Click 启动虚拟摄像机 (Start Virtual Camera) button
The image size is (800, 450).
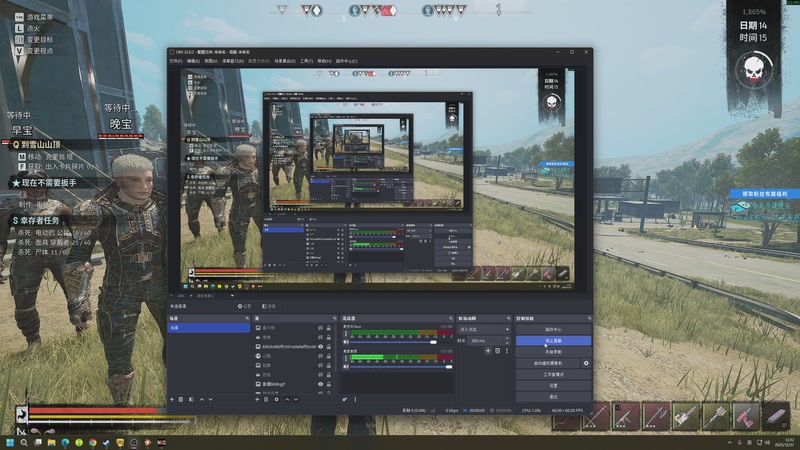tap(547, 363)
